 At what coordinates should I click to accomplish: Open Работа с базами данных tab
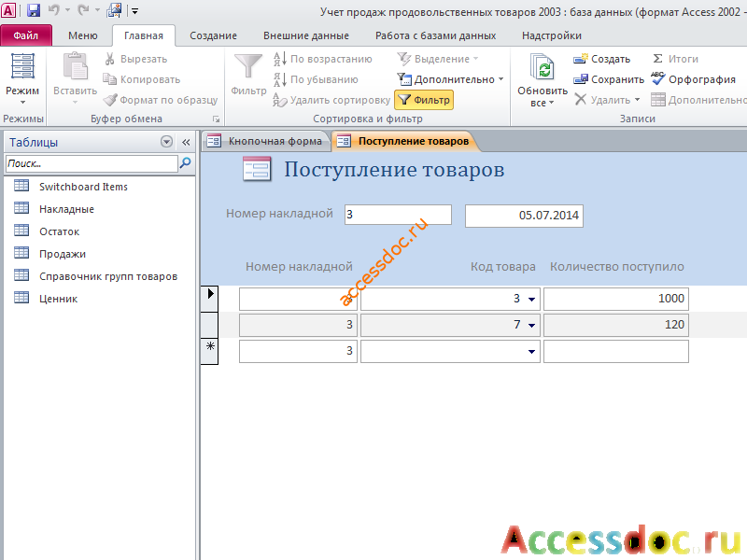coord(435,35)
